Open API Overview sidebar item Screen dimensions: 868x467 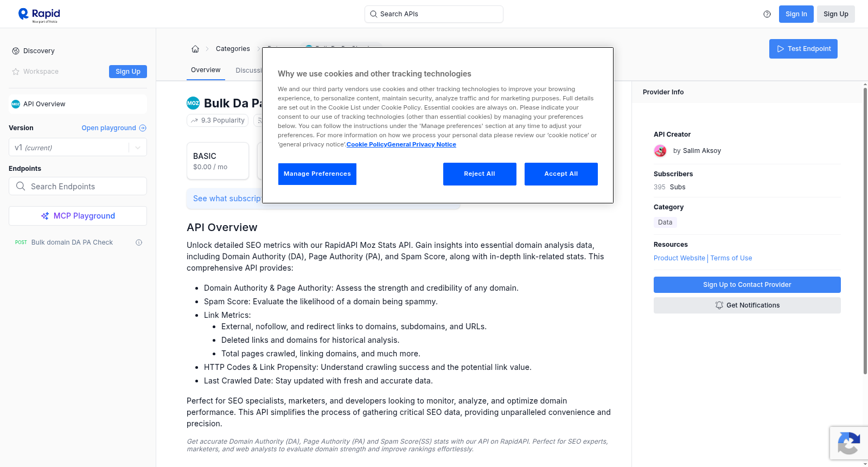pos(78,104)
